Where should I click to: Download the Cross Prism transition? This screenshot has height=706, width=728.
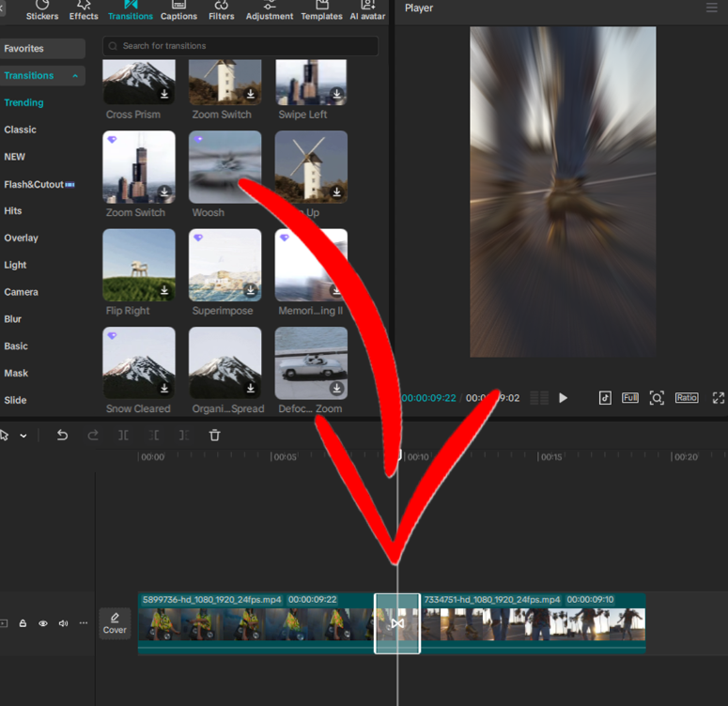click(164, 94)
